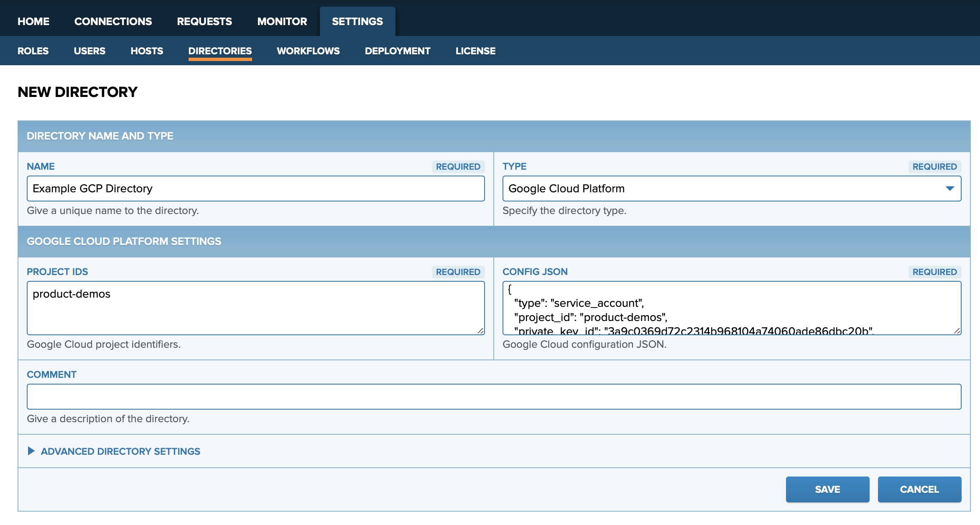Go to Hosts subtab

147,51
